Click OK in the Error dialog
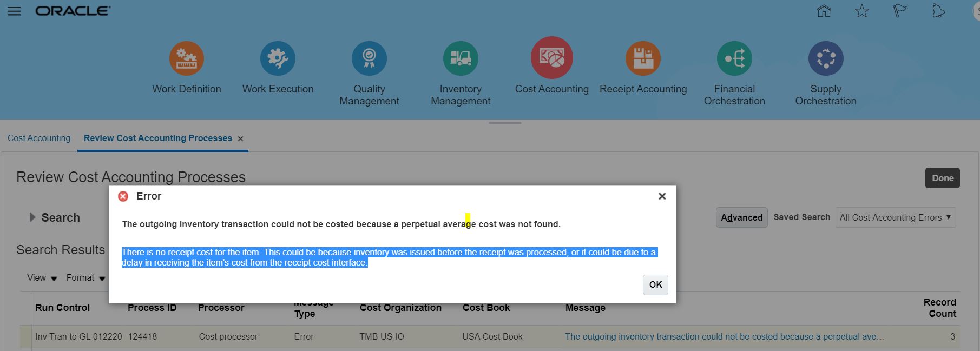Image resolution: width=980 pixels, height=351 pixels. [x=655, y=285]
